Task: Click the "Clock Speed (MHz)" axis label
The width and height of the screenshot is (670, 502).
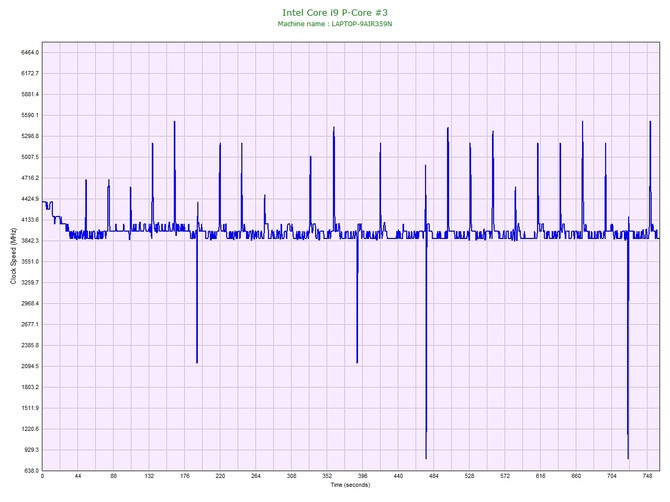Action: 13,257
